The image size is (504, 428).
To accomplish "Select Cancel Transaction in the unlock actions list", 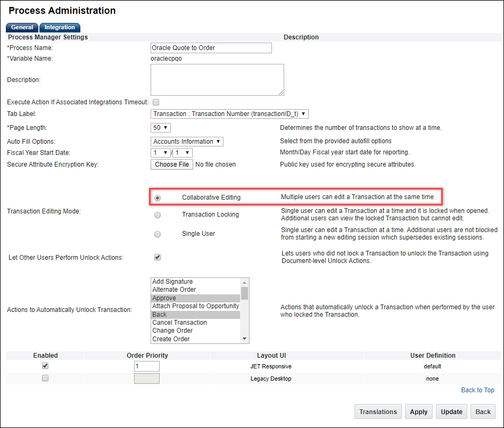I will (x=179, y=322).
